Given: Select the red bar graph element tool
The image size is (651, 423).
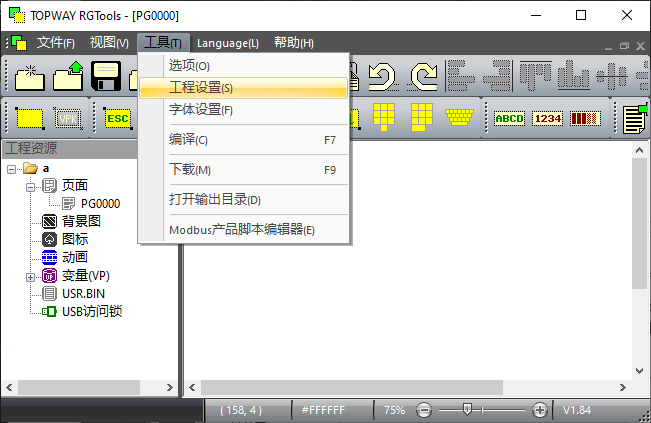Looking at the screenshot, I should point(585,119).
